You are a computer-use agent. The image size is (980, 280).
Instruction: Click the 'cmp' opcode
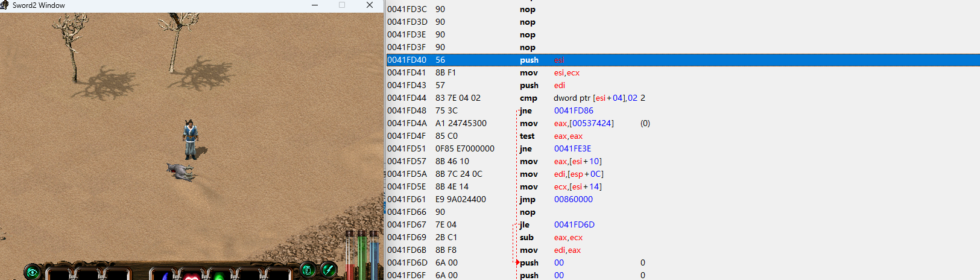[528, 98]
